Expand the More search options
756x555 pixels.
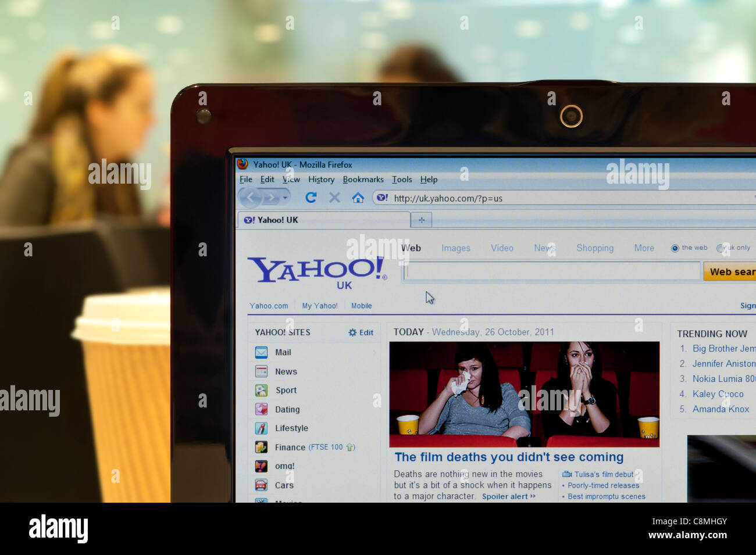(x=644, y=248)
